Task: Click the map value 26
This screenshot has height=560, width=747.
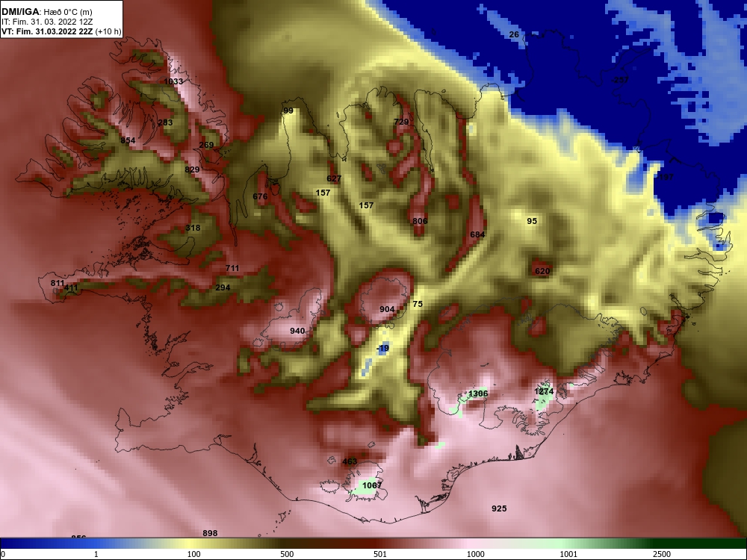Action: [x=514, y=35]
